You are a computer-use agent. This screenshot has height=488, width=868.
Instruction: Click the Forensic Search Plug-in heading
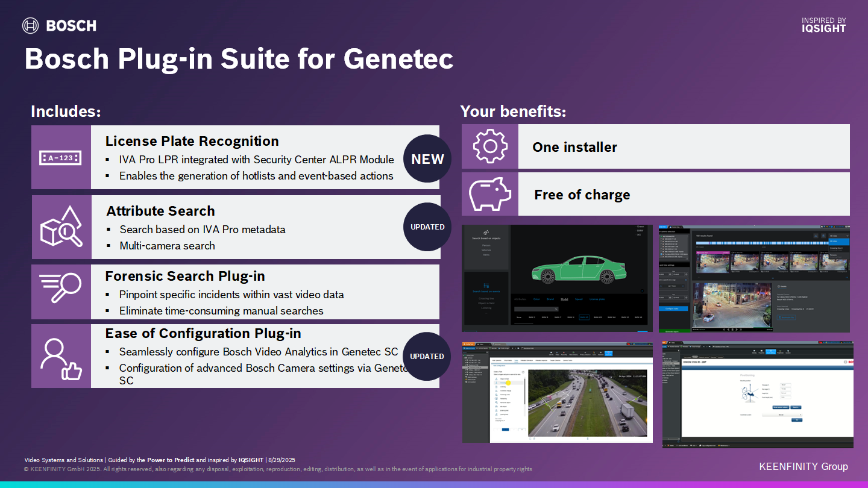coord(185,276)
